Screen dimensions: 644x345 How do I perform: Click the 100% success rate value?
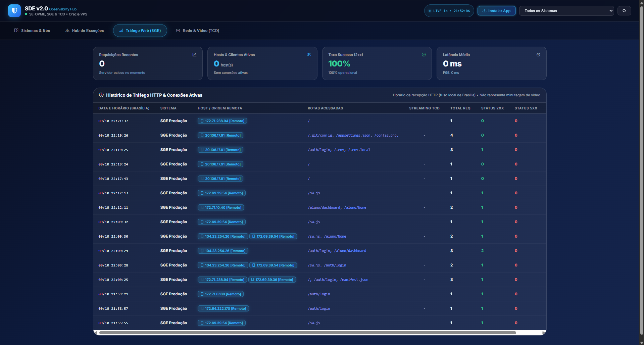pyautogui.click(x=339, y=63)
